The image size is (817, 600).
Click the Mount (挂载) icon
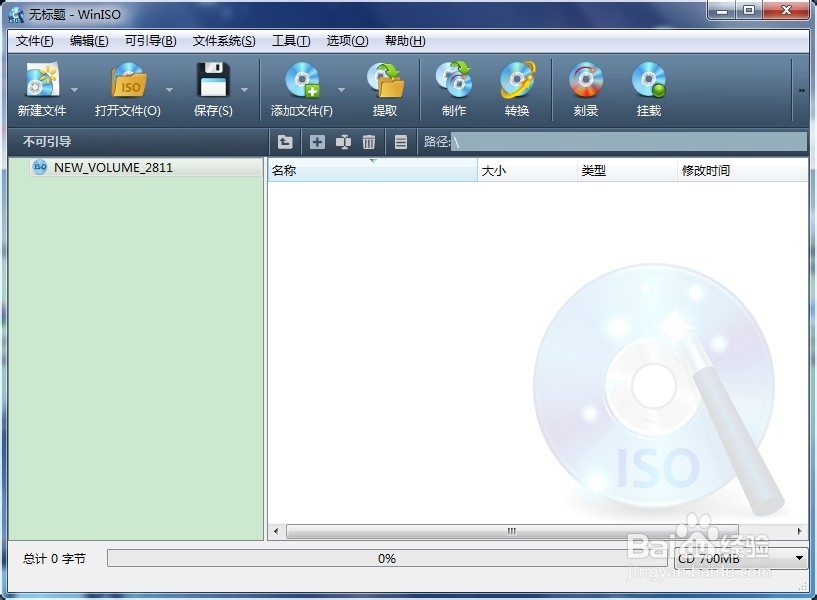click(x=649, y=80)
